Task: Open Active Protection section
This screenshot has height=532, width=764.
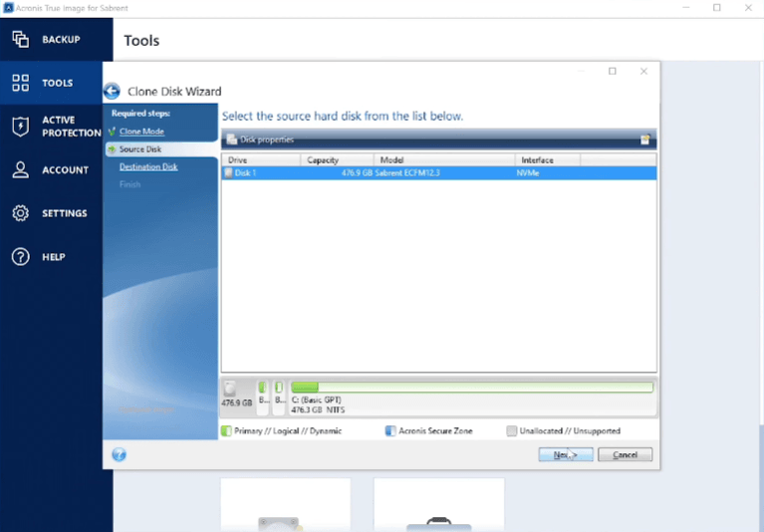Action: [51, 127]
